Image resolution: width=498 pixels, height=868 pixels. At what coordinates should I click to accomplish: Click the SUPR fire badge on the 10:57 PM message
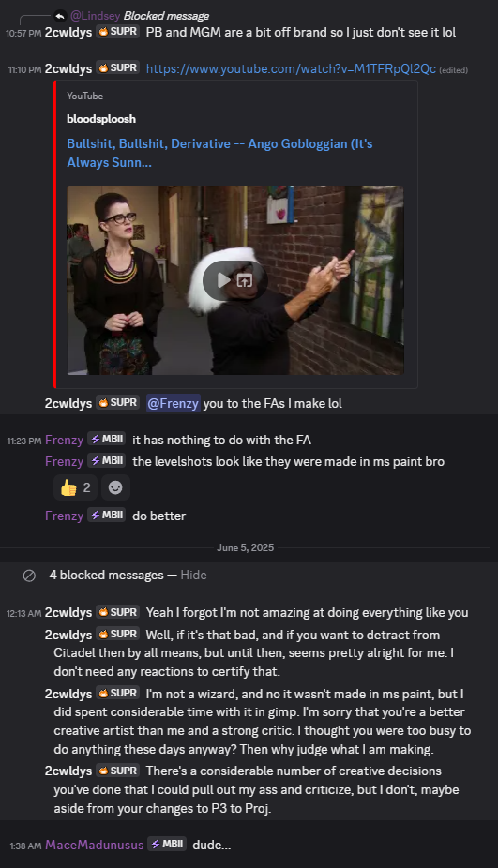[x=117, y=32]
